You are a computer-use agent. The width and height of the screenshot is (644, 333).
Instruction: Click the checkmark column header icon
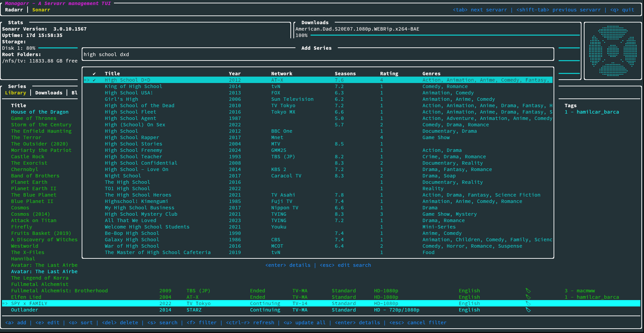[94, 74]
